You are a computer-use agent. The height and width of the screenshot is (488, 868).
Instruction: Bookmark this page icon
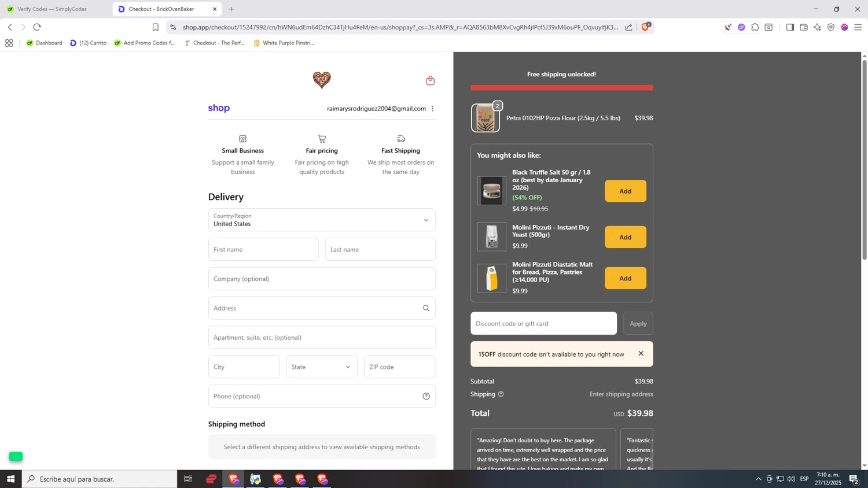click(155, 27)
